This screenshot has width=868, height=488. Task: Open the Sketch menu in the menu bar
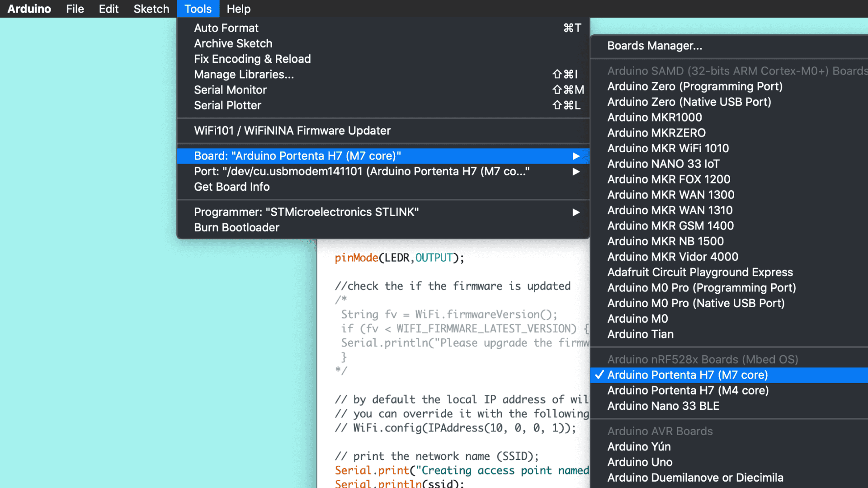pos(151,9)
